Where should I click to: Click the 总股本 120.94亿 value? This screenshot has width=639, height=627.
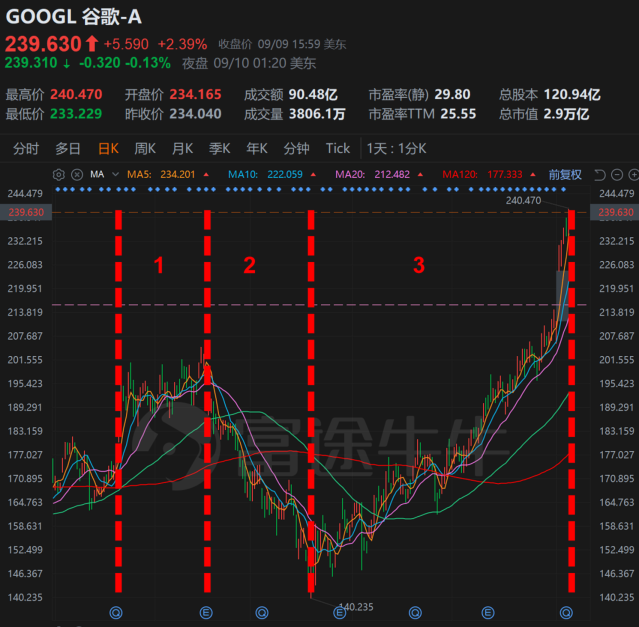pyautogui.click(x=572, y=95)
